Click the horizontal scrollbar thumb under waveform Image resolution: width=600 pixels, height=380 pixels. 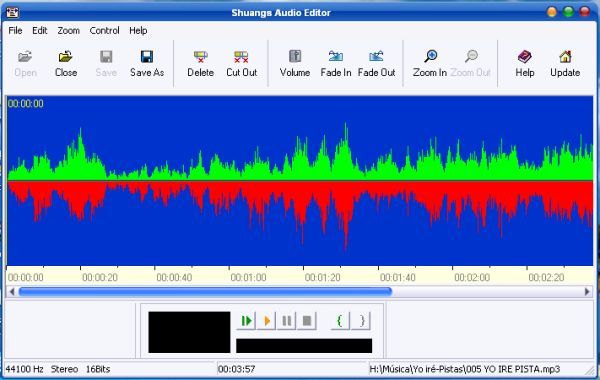click(205, 292)
